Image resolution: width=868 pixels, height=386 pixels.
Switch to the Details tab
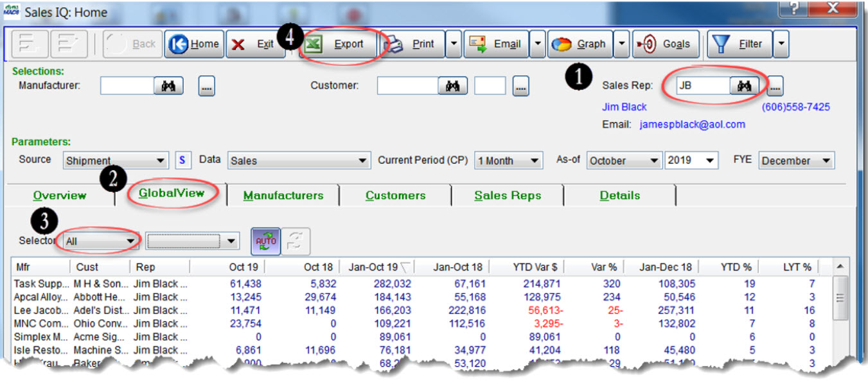coord(620,195)
